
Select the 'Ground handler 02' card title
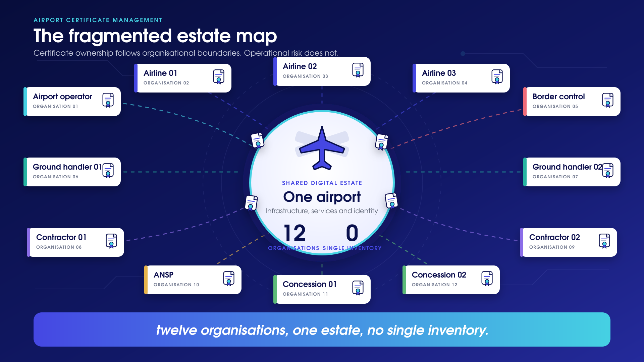click(x=568, y=167)
